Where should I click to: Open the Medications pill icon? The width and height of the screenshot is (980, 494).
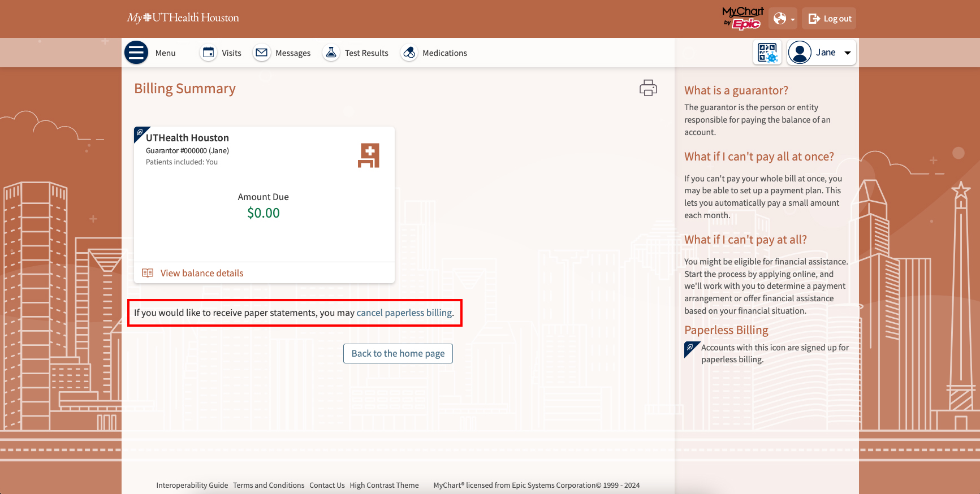(x=409, y=53)
